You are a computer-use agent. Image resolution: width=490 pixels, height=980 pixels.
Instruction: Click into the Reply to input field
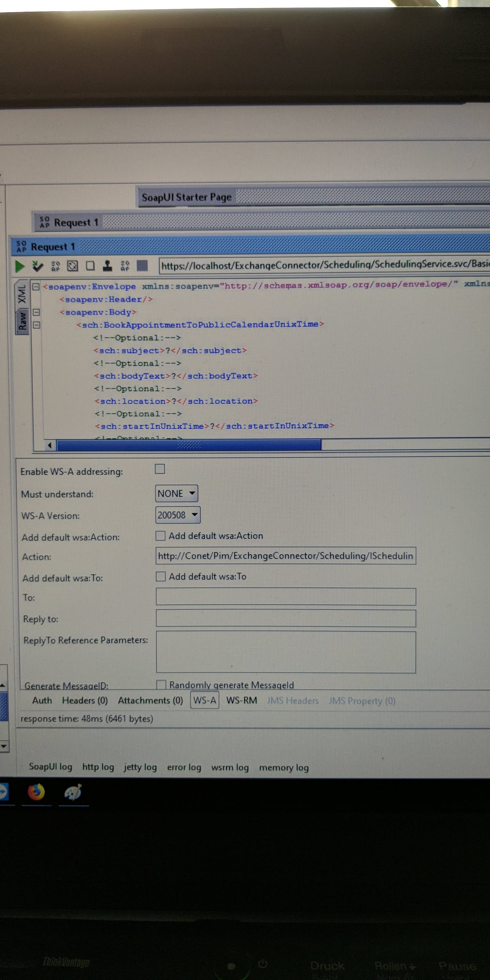(286, 618)
